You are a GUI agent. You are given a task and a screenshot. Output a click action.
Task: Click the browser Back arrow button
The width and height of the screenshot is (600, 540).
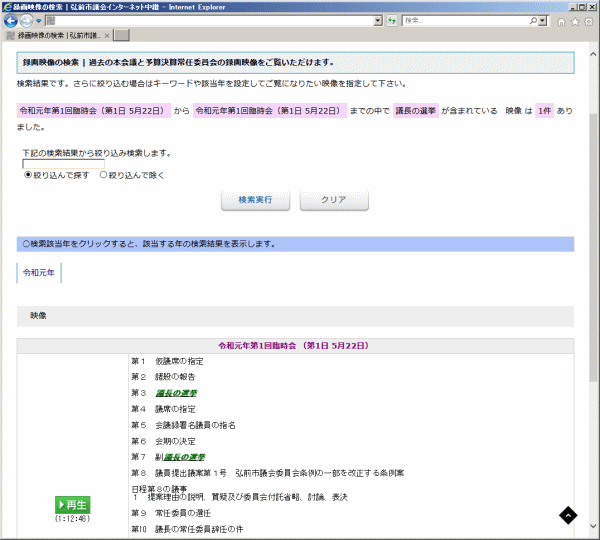[x=11, y=21]
